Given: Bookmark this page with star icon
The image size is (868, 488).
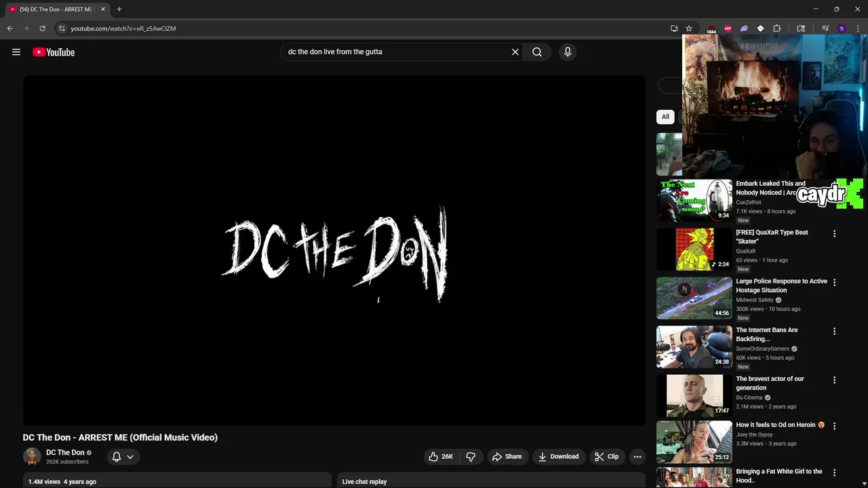Looking at the screenshot, I should point(689,28).
